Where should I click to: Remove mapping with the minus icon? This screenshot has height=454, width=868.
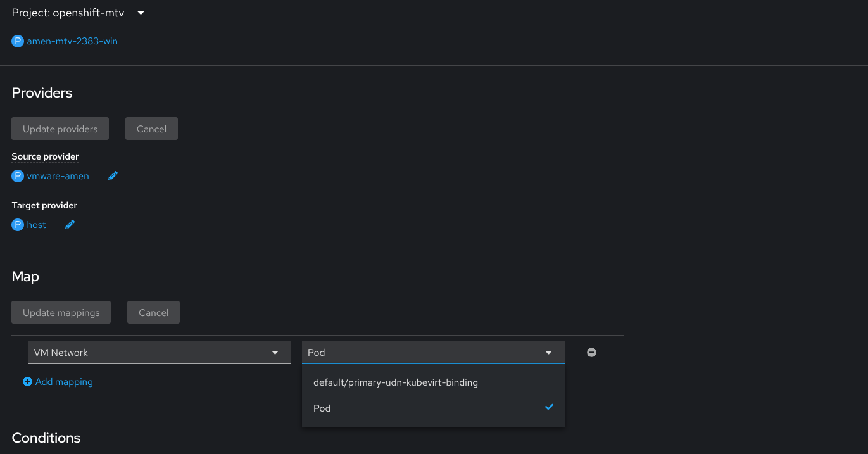pyautogui.click(x=591, y=353)
